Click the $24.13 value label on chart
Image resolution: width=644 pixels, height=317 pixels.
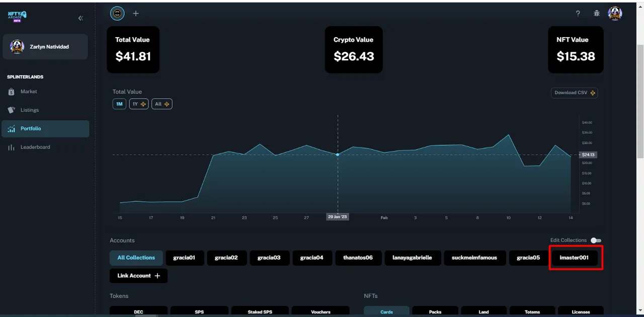[588, 155]
